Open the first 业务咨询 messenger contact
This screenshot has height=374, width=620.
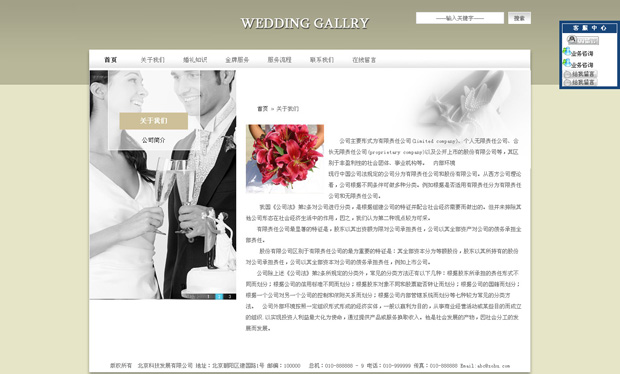coord(578,52)
